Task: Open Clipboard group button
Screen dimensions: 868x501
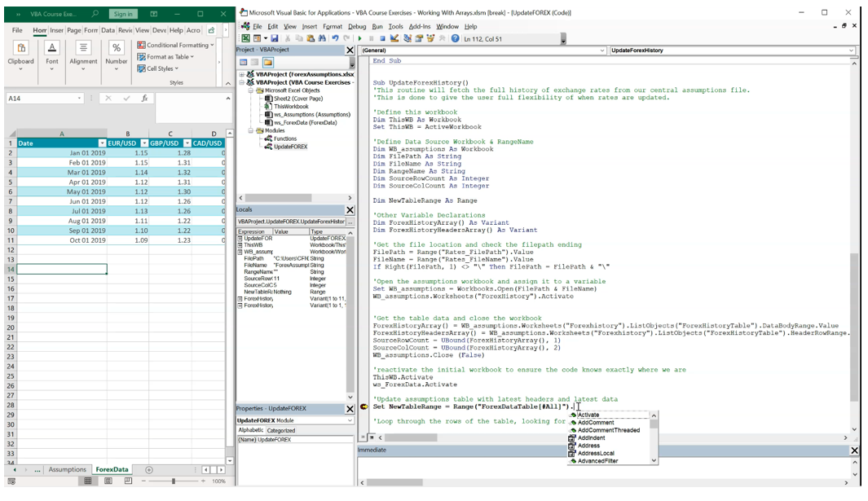Action: [x=20, y=55]
